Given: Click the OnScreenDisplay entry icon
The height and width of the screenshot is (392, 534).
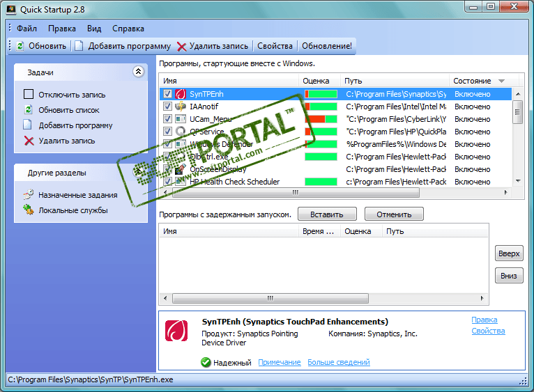Looking at the screenshot, I should coord(181,168).
